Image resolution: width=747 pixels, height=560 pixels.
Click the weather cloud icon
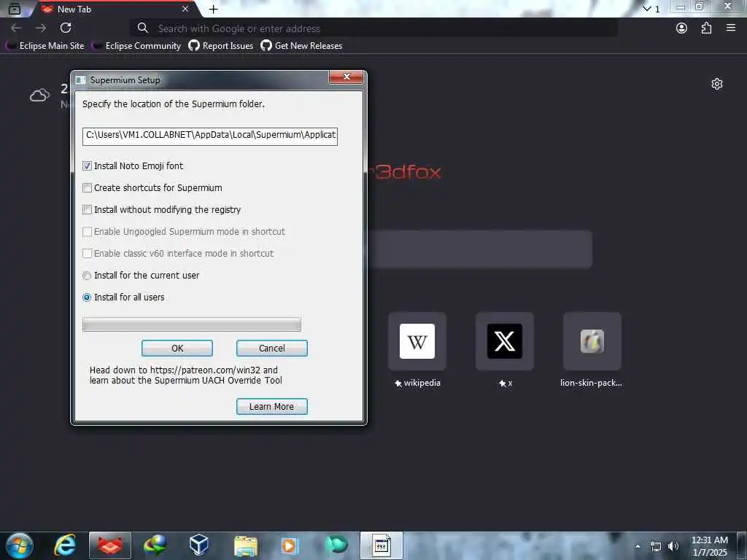pos(39,96)
